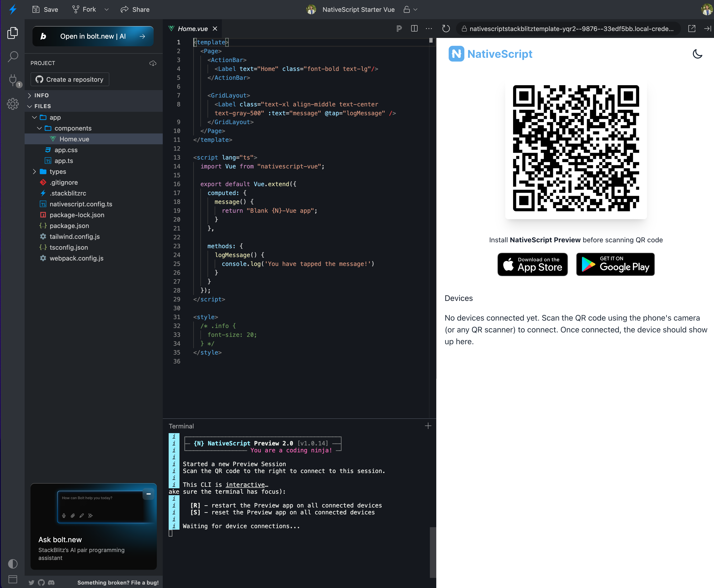This screenshot has height=588, width=714.
Task: Save the project
Action: coord(45,10)
